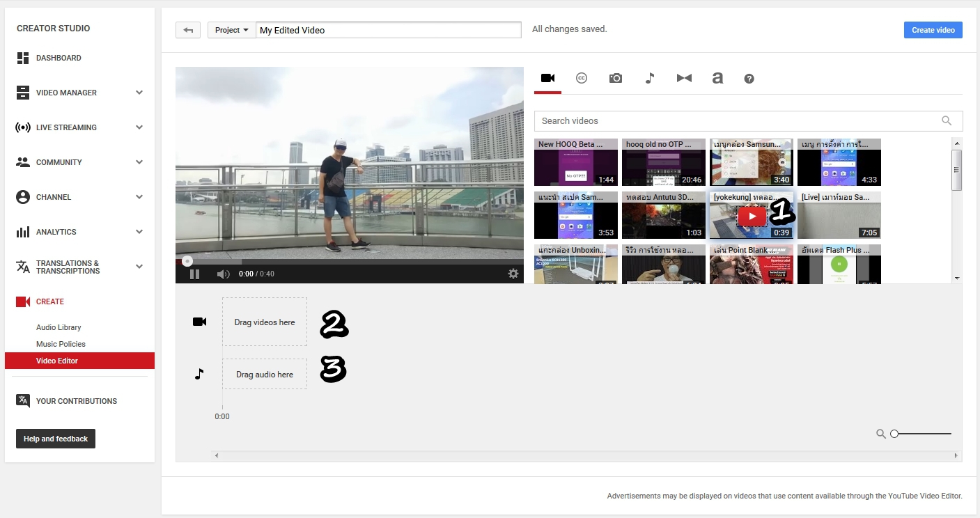
Task: Open Your Contributions menu item
Action: [77, 401]
